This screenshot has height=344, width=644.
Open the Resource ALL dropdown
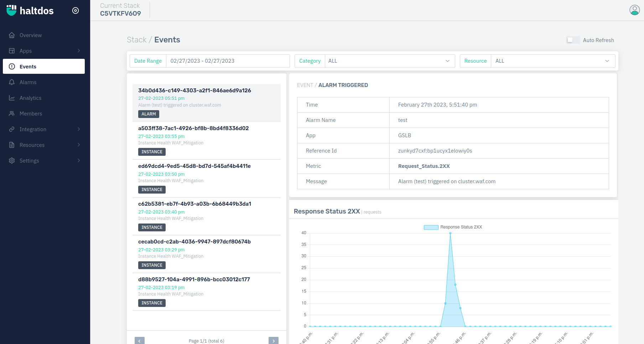point(552,61)
